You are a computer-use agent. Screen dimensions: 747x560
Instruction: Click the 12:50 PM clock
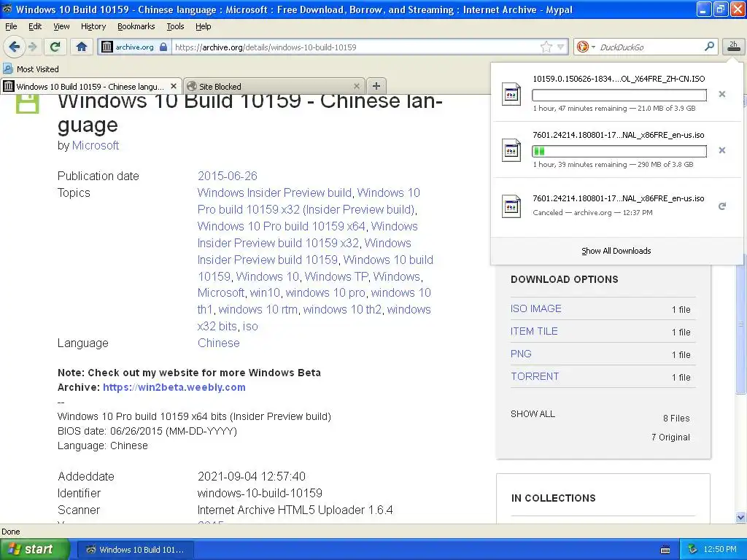(x=720, y=550)
